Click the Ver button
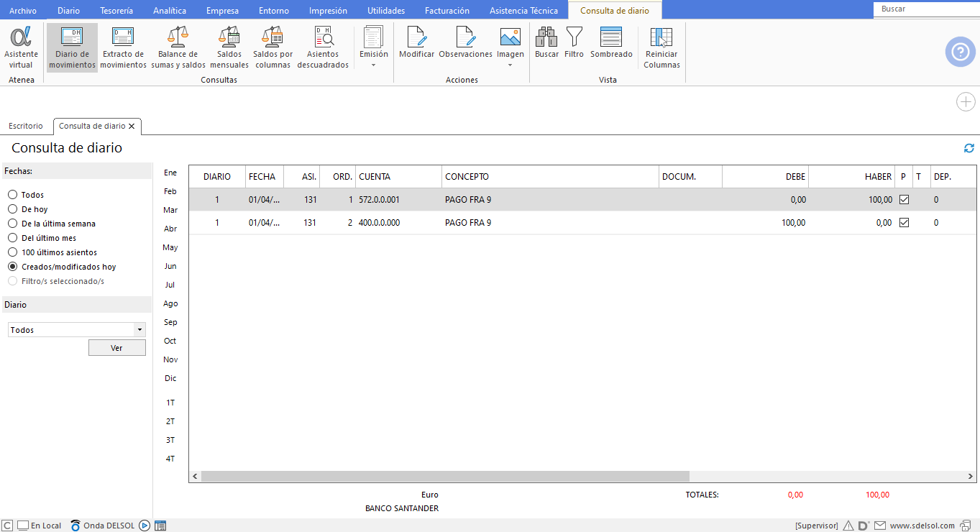This screenshot has width=980, height=532. click(117, 348)
